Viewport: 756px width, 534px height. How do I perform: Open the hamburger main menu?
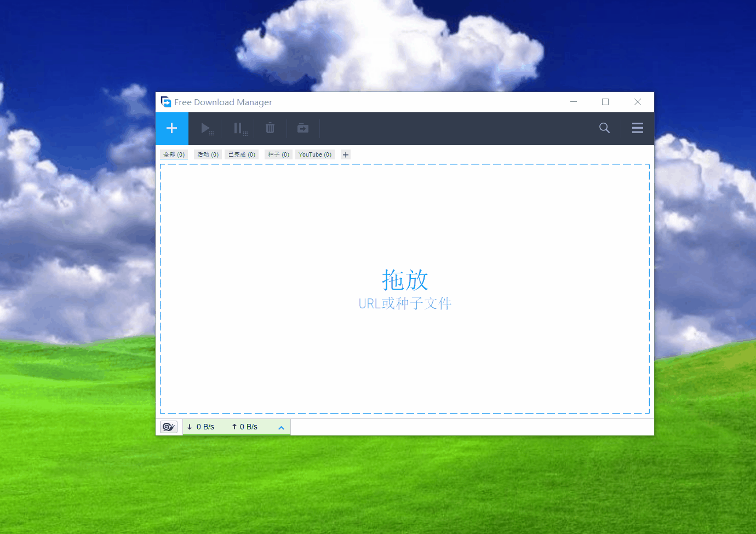tap(638, 128)
